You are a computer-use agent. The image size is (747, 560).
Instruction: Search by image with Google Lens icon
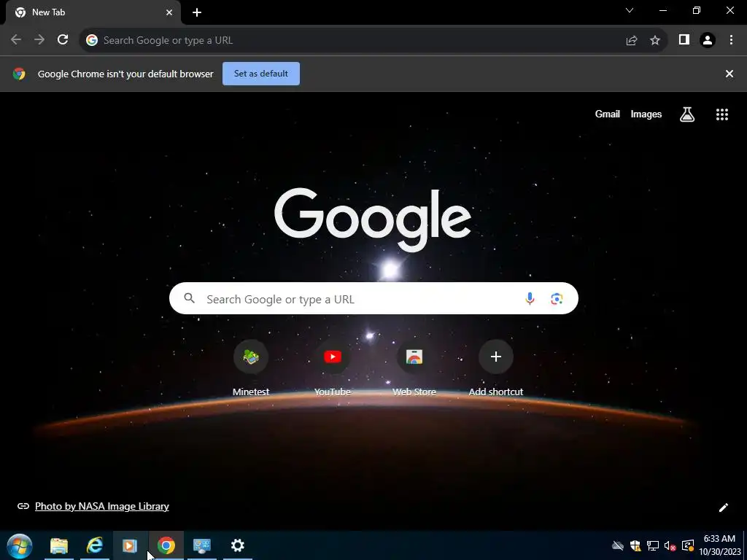tap(557, 298)
